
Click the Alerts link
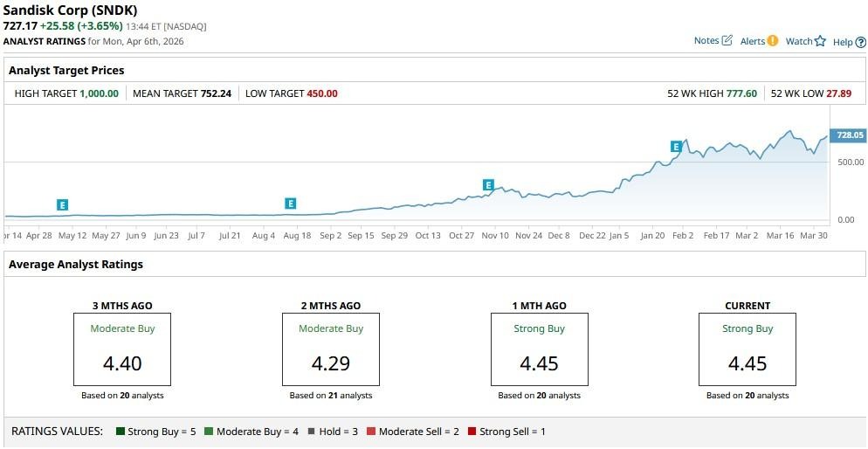point(753,41)
